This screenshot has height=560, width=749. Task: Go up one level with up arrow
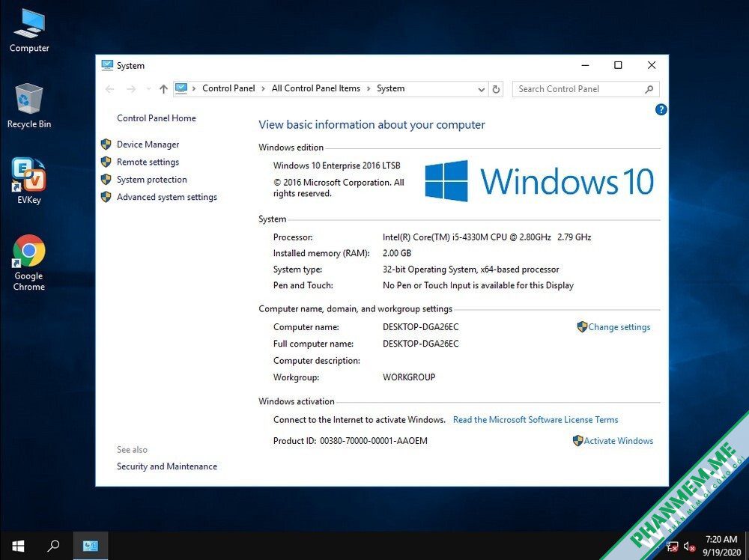(163, 89)
